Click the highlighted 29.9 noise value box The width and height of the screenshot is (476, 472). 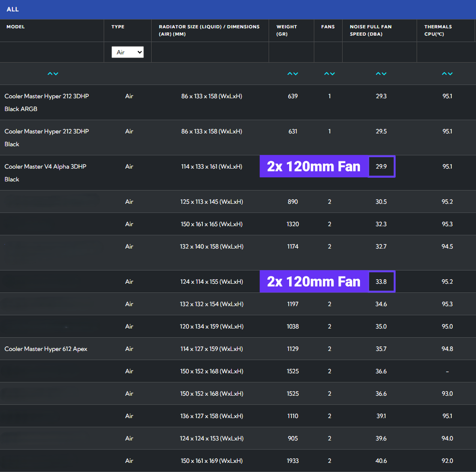pyautogui.click(x=381, y=167)
